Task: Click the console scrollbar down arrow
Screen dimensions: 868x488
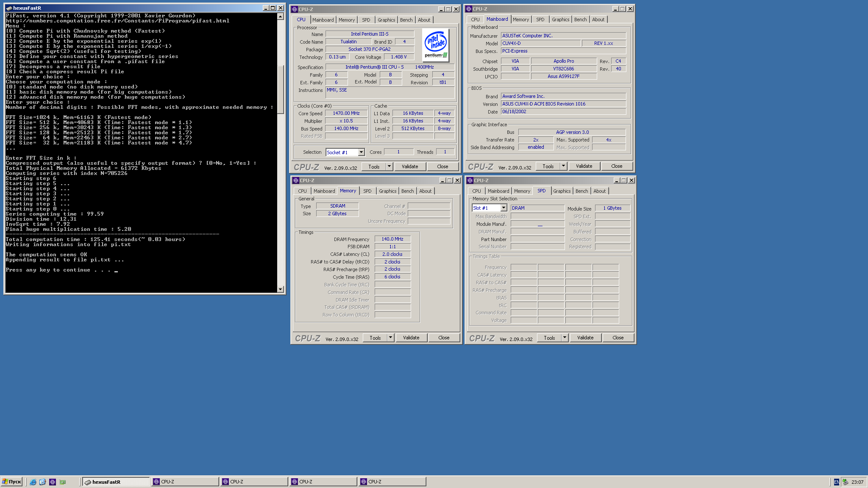Action: click(280, 289)
